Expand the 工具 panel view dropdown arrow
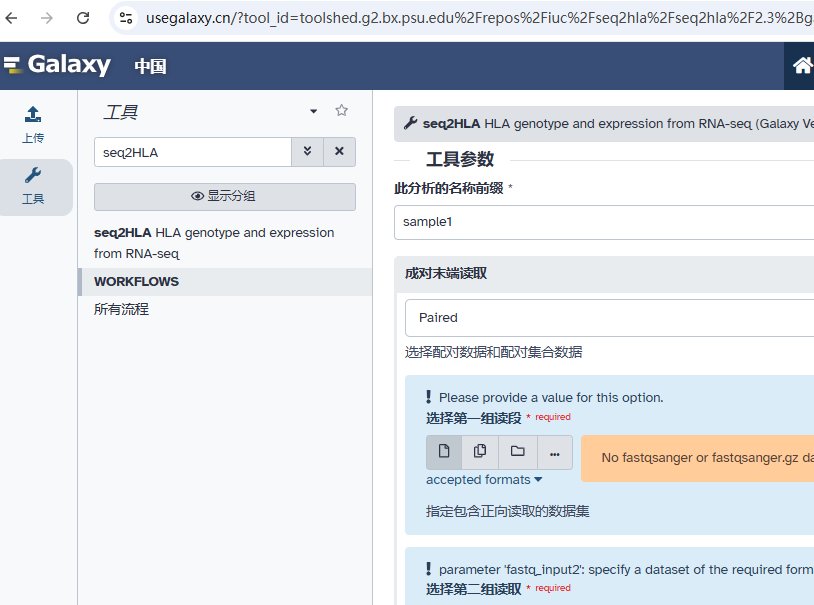Screen dimensions: 814x605 (x=314, y=111)
